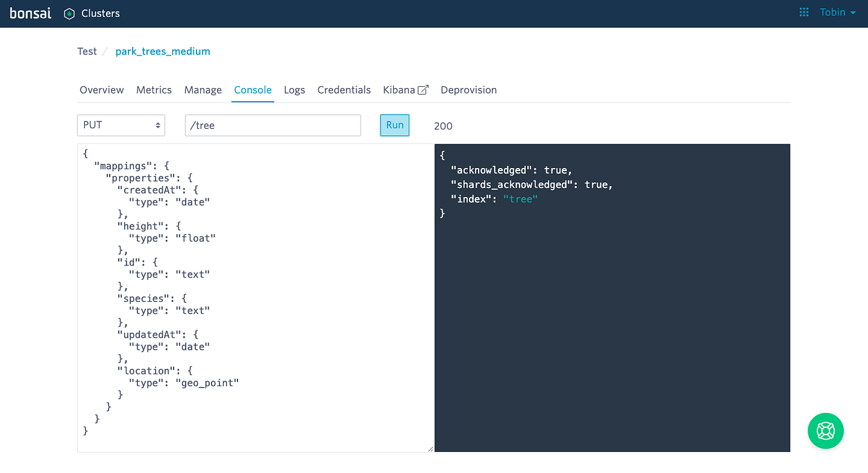Open the PUT dropdown to choose POST
This screenshot has height=473, width=868.
pyautogui.click(x=121, y=125)
